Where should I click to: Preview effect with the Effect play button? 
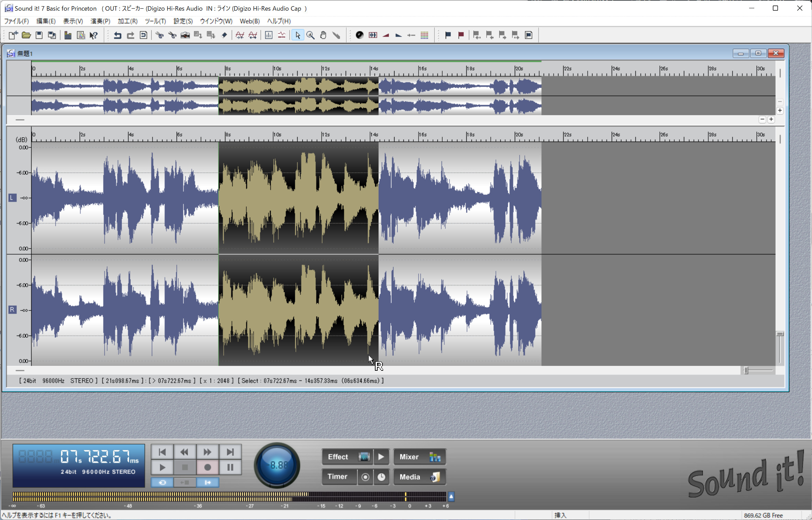pos(381,457)
